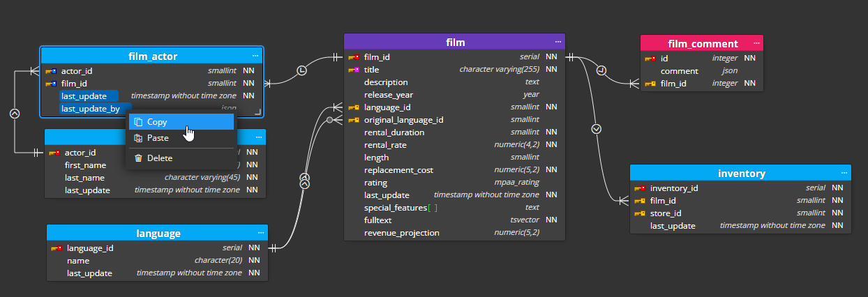Screen dimensions: 868x297
Task: Click character(20) type in language table
Action: tap(218, 261)
